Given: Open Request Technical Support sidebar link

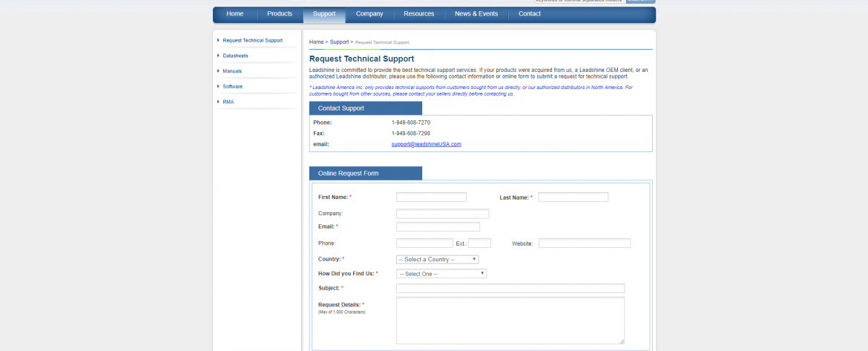Looking at the screenshot, I should pyautogui.click(x=252, y=40).
